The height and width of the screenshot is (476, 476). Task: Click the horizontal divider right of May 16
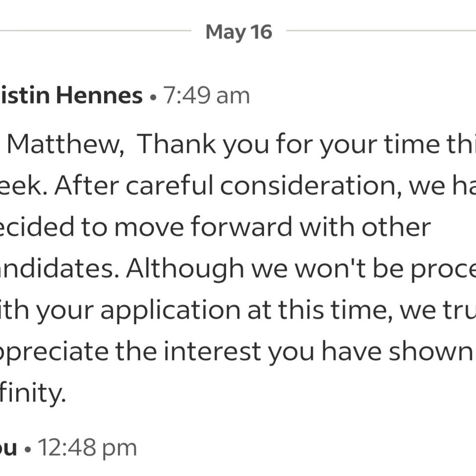[x=381, y=31]
